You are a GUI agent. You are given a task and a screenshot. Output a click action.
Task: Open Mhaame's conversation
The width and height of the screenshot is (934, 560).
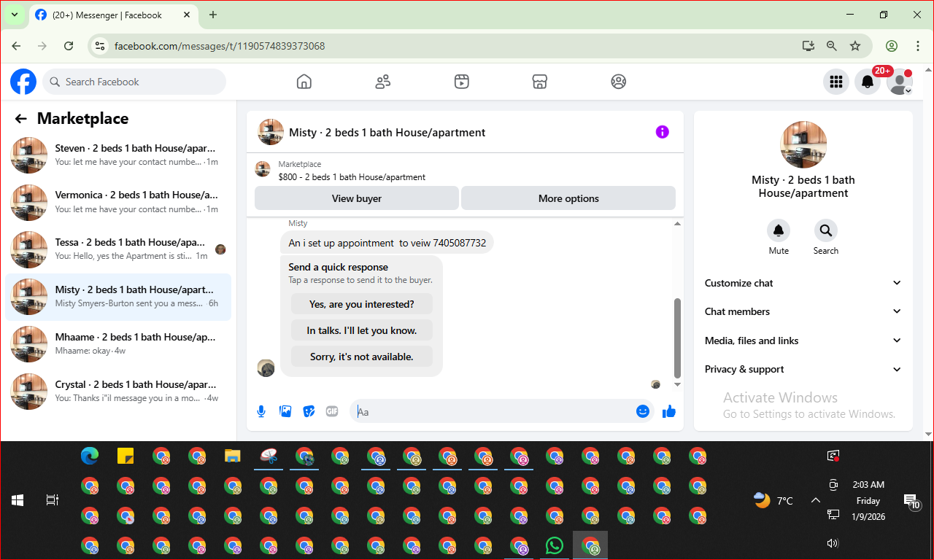(118, 345)
